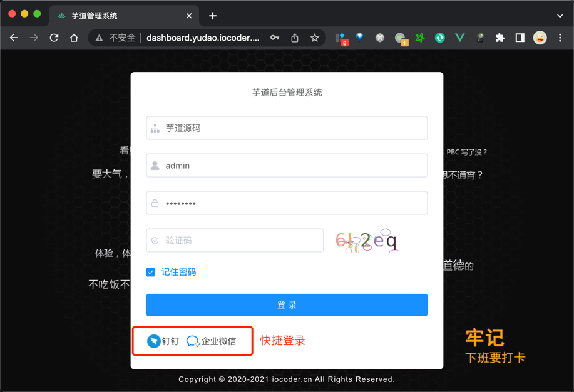Open the Vue DevTools extension icon
Viewport: 574px width, 392px height.
click(x=459, y=38)
